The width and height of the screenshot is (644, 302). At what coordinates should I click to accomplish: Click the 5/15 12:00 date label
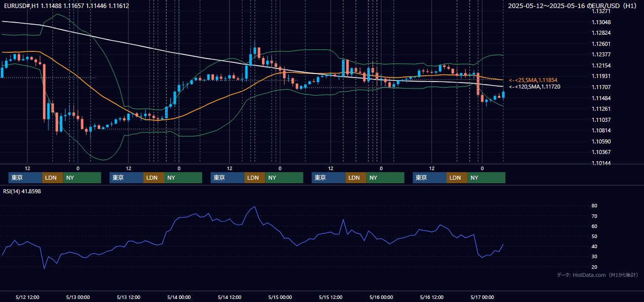pyautogui.click(x=331, y=297)
